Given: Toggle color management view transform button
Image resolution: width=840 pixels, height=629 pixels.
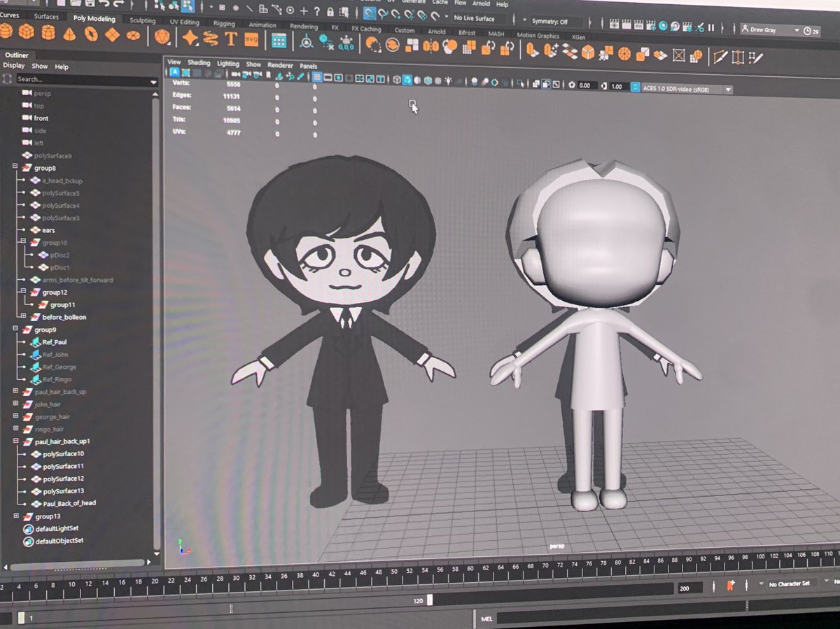Looking at the screenshot, I should [x=636, y=87].
